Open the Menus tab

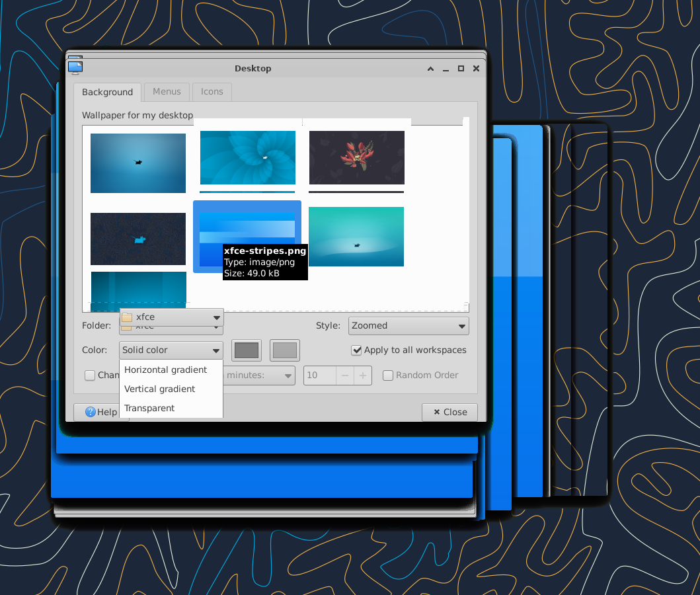click(167, 92)
